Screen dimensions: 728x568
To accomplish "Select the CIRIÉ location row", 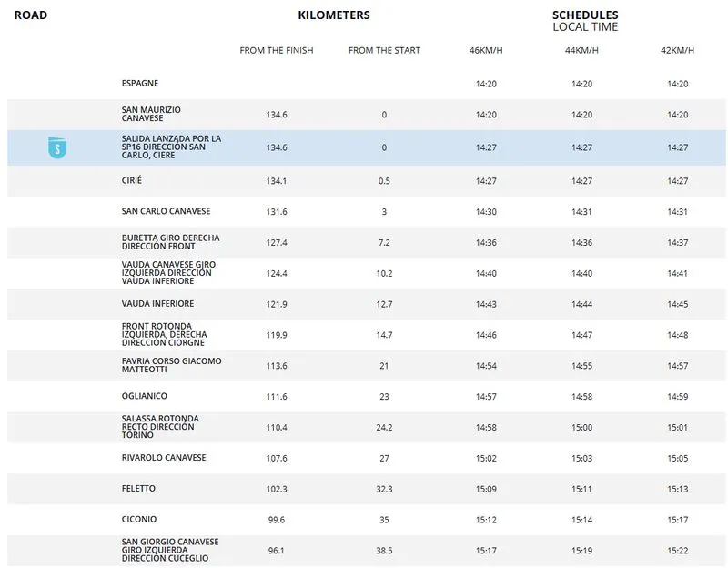I will 132,181.
